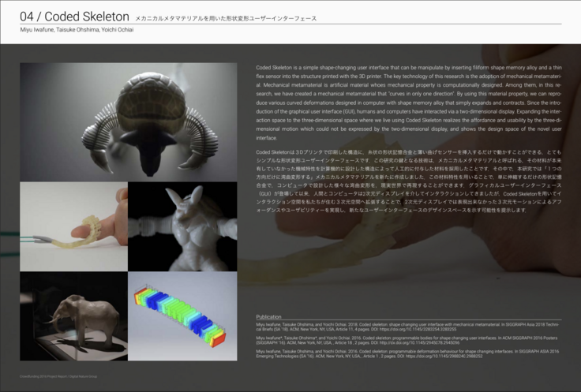Select the white horned creature figure image
Viewport: 581px width, 392px height.
pos(183,226)
